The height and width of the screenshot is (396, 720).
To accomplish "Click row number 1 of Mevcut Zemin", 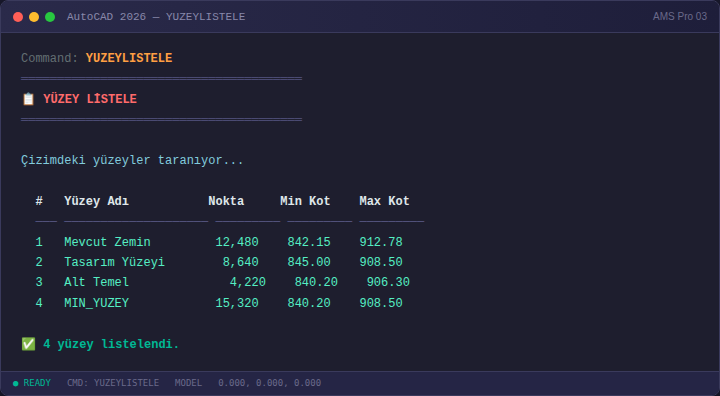I will (x=39, y=242).
